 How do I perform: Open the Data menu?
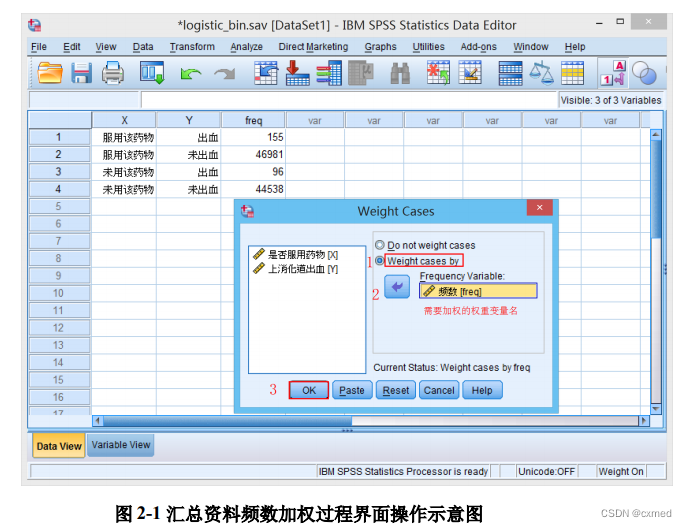tap(143, 47)
